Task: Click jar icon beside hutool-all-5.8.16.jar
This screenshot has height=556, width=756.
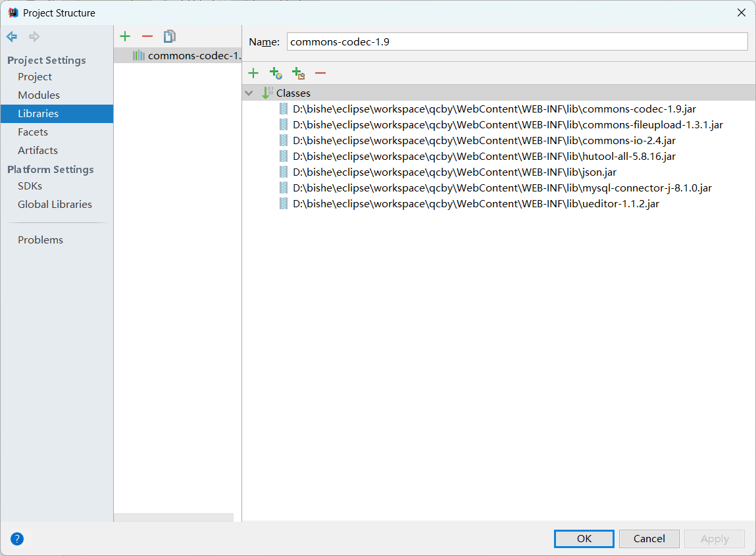Action: 284,156
